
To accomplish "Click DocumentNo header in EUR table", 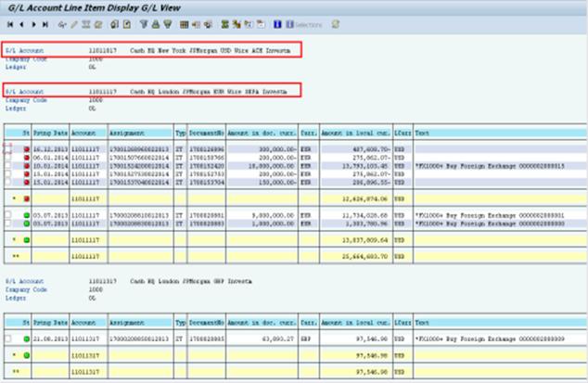I will (206, 134).
